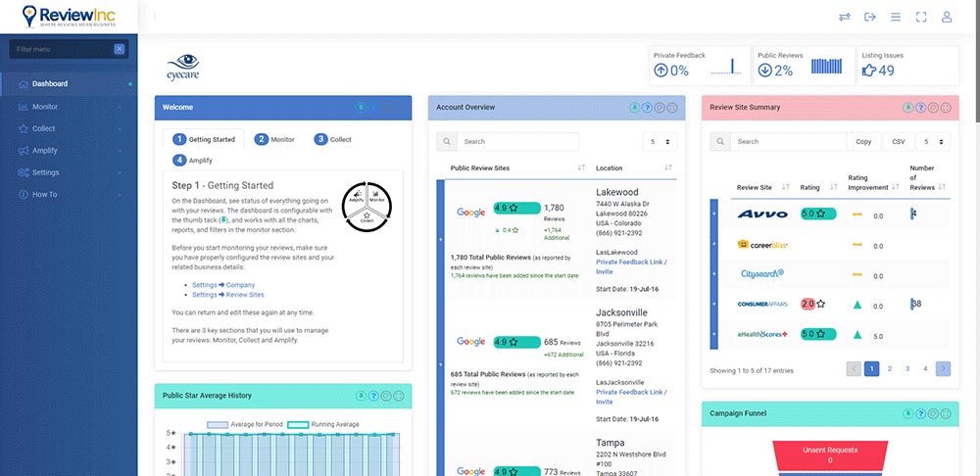Pin the Campaign Funnel panel
Screen dimensions: 980x476
[x=908, y=413]
